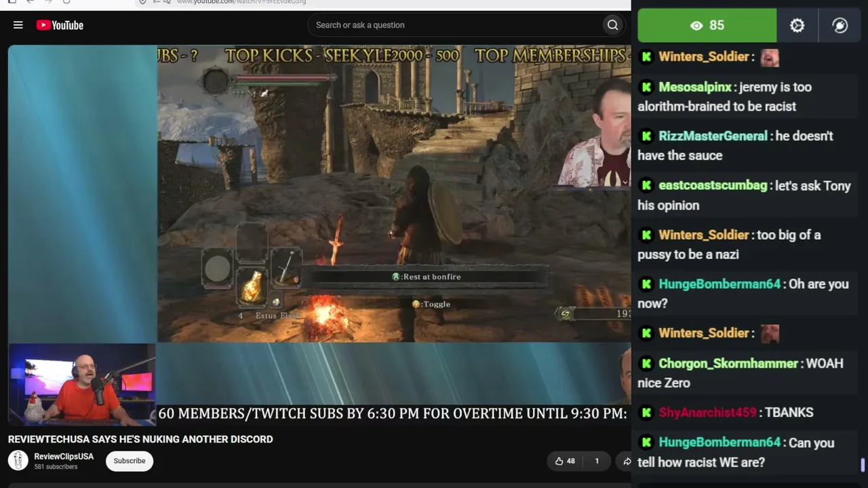Subscribe to ReviewClipsUSA
The width and height of the screenshot is (868, 488).
coord(130,461)
